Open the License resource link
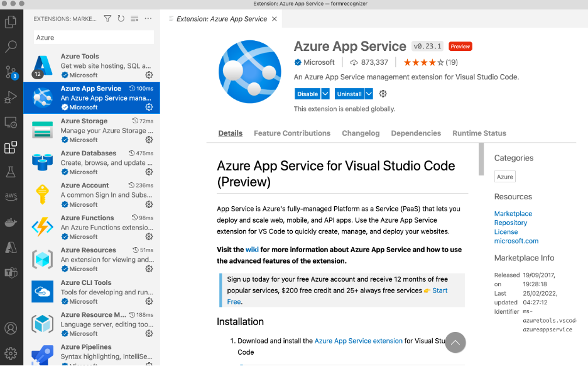588x366 pixels. tap(506, 232)
